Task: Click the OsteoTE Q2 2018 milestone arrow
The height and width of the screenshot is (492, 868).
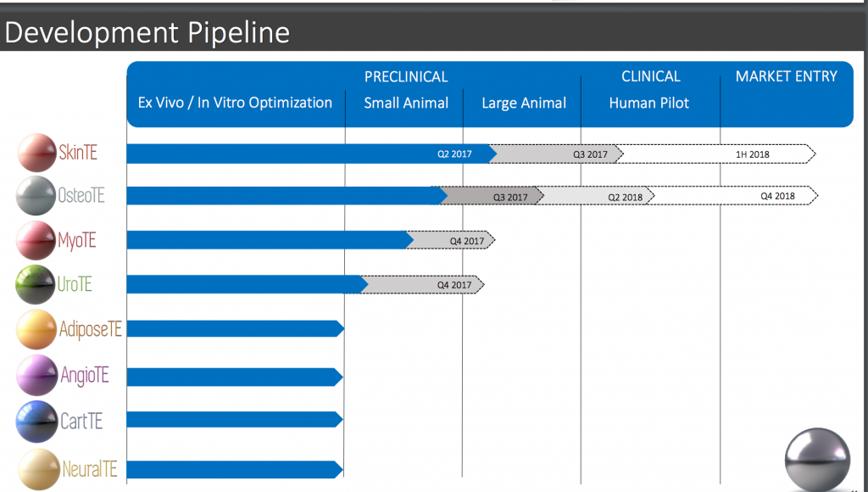Action: [x=596, y=196]
